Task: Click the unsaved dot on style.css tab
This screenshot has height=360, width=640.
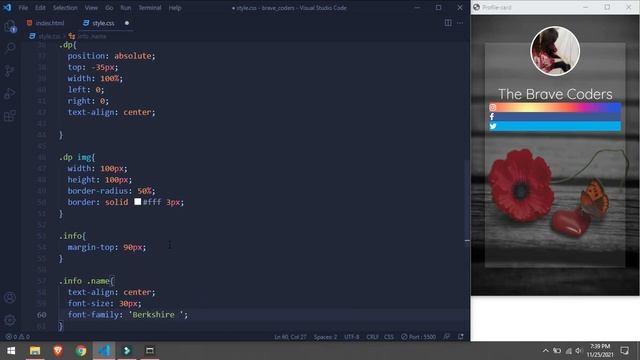Action: [x=127, y=23]
